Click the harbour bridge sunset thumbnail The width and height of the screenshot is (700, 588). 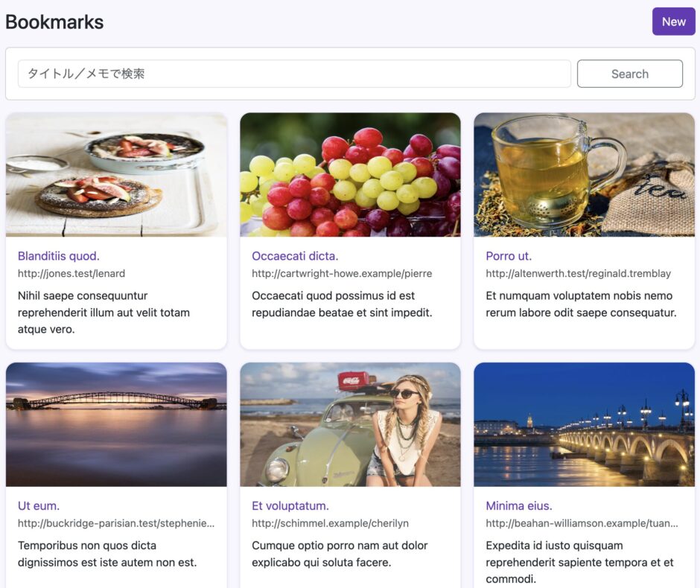(x=116, y=424)
